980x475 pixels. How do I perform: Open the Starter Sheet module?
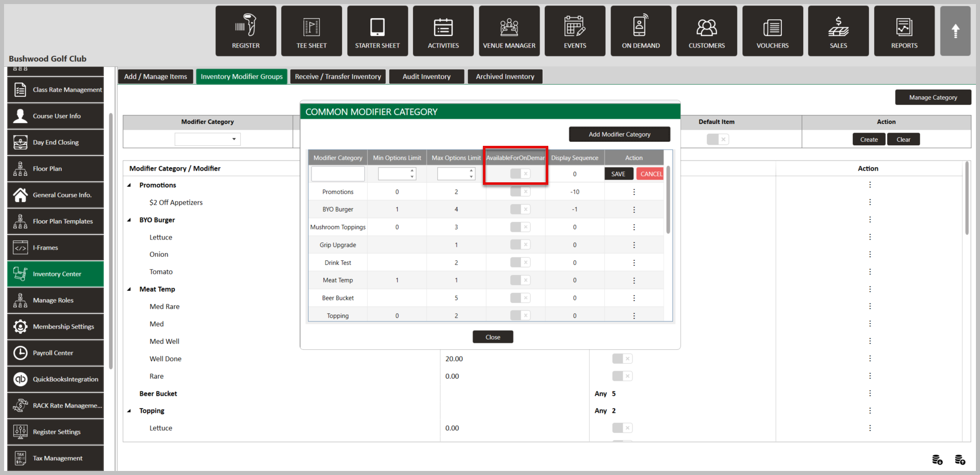(x=378, y=31)
